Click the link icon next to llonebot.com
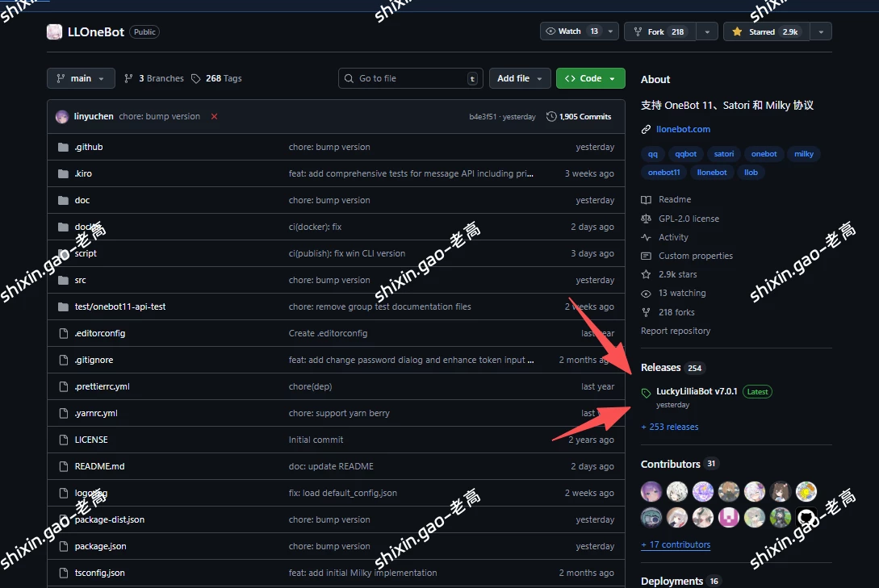Viewport: 879px width, 588px height. pyautogui.click(x=646, y=129)
